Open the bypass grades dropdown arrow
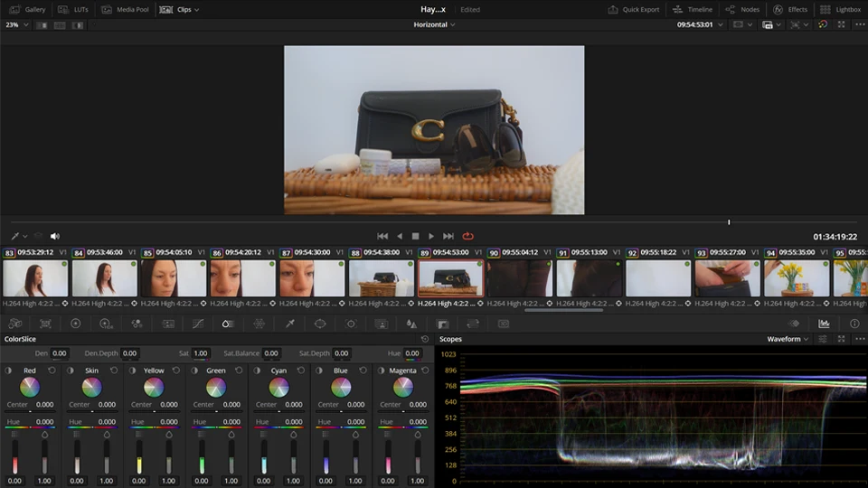Image resolution: width=868 pixels, height=488 pixels. pyautogui.click(x=750, y=25)
